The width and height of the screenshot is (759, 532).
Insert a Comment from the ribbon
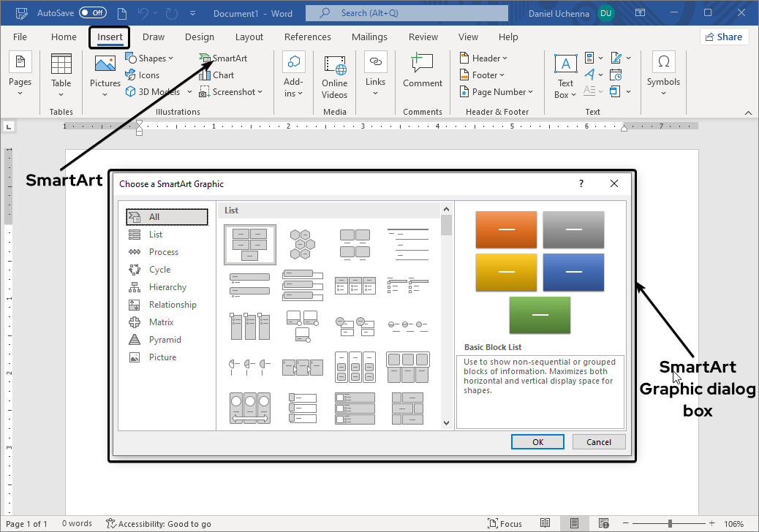pos(422,71)
